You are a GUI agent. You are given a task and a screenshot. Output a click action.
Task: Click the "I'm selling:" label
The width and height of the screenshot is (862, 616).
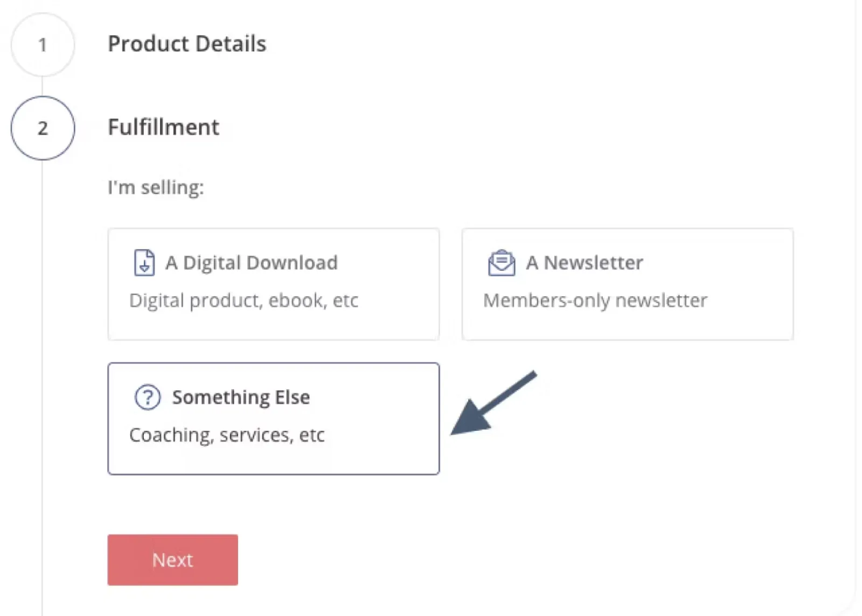pyautogui.click(x=156, y=187)
